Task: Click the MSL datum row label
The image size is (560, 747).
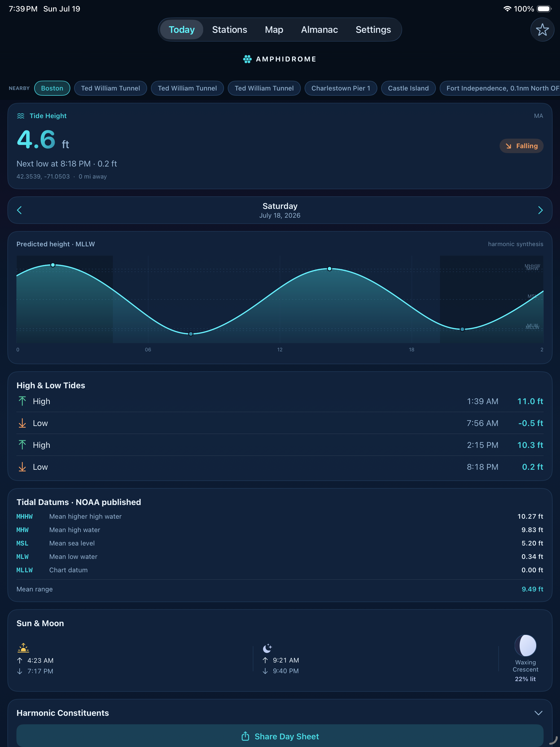Action: coord(22,543)
